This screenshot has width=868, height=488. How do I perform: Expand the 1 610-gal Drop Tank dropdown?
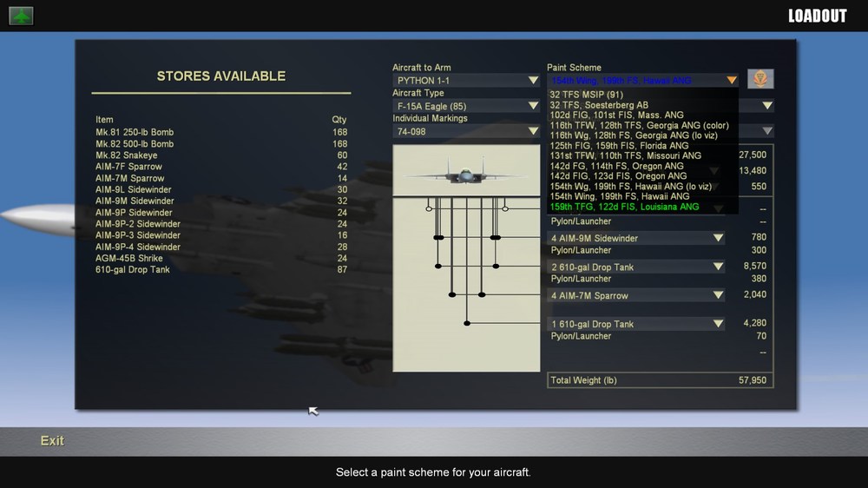pos(636,324)
